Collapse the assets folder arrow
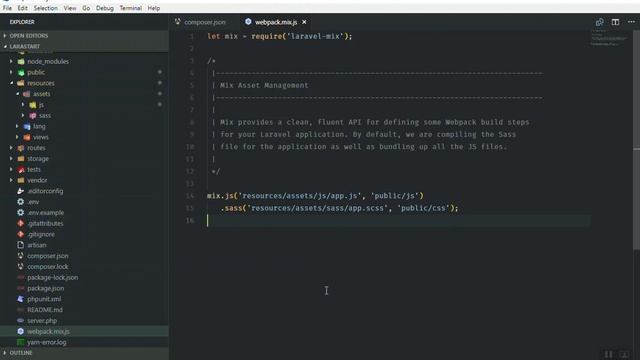Image resolution: width=640 pixels, height=360 pixels. [17, 94]
